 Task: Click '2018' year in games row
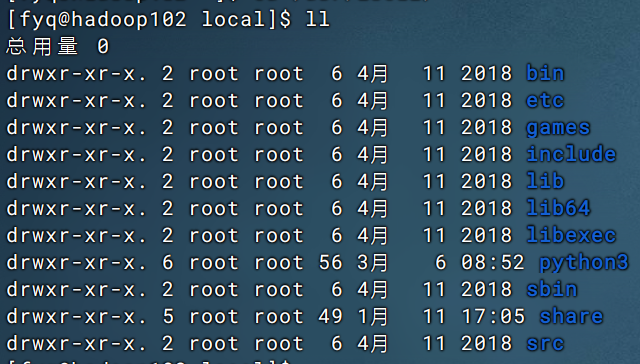pos(487,127)
